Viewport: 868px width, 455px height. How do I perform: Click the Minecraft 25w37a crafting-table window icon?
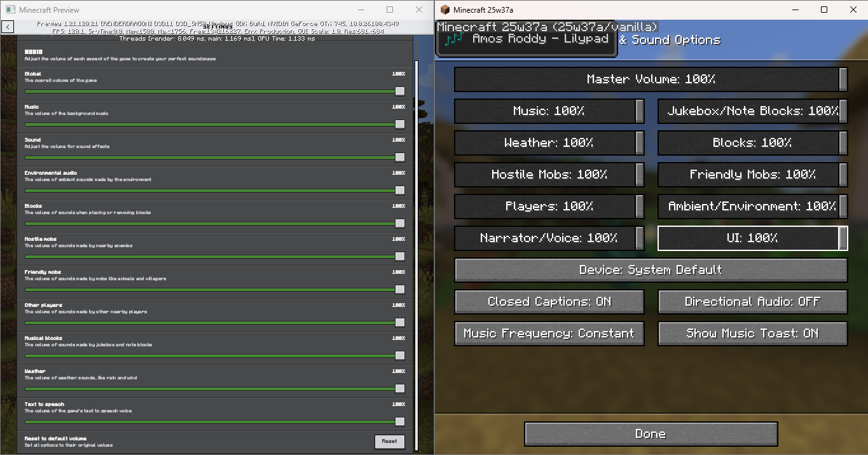(445, 10)
